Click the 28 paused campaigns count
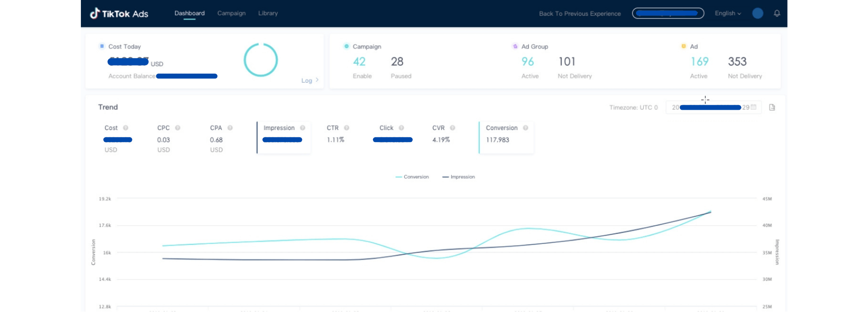This screenshot has width=868, height=317. tap(397, 61)
